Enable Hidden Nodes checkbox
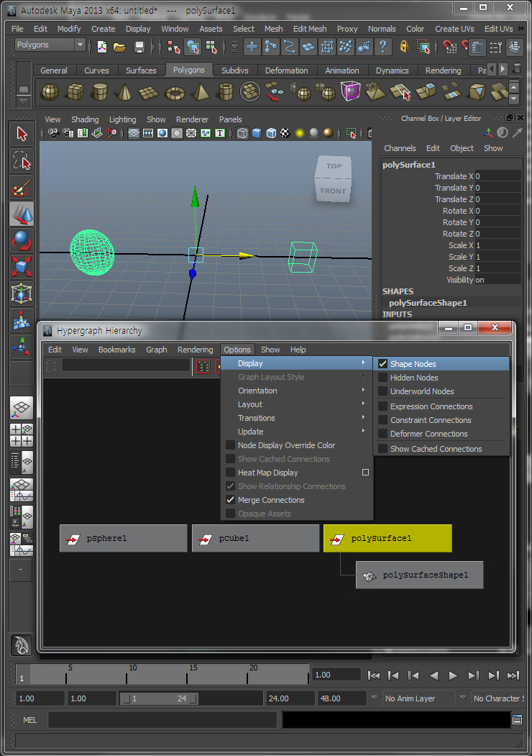This screenshot has width=532, height=756. pyautogui.click(x=383, y=378)
